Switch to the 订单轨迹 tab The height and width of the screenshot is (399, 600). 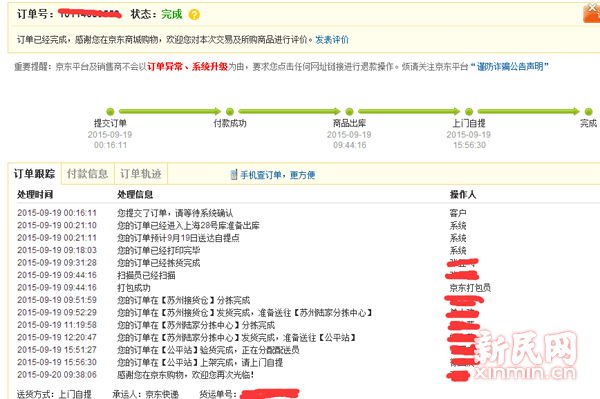tap(141, 174)
